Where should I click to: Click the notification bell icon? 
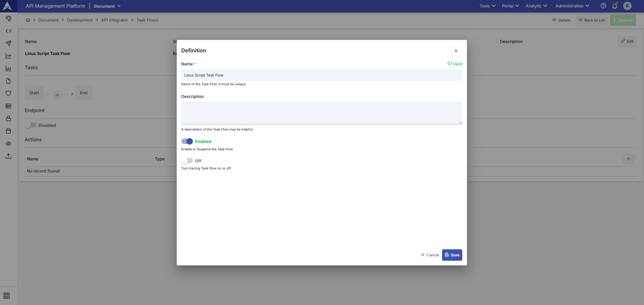614,6
